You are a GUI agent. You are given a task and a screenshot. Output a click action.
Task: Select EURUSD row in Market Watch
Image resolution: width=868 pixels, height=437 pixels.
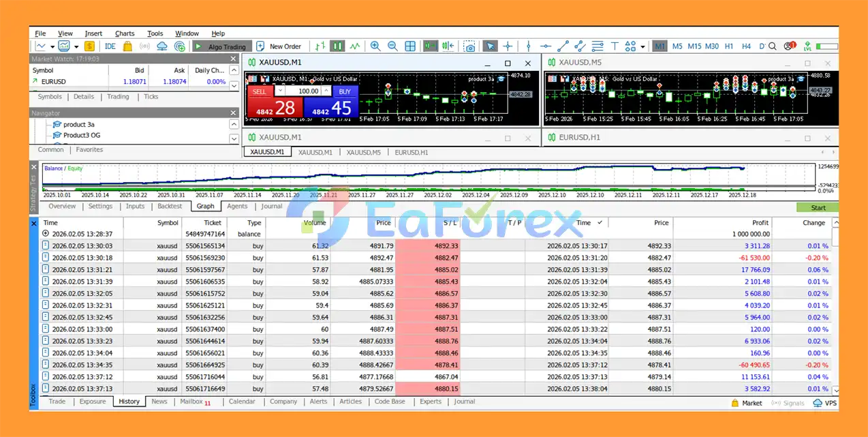[x=129, y=81]
